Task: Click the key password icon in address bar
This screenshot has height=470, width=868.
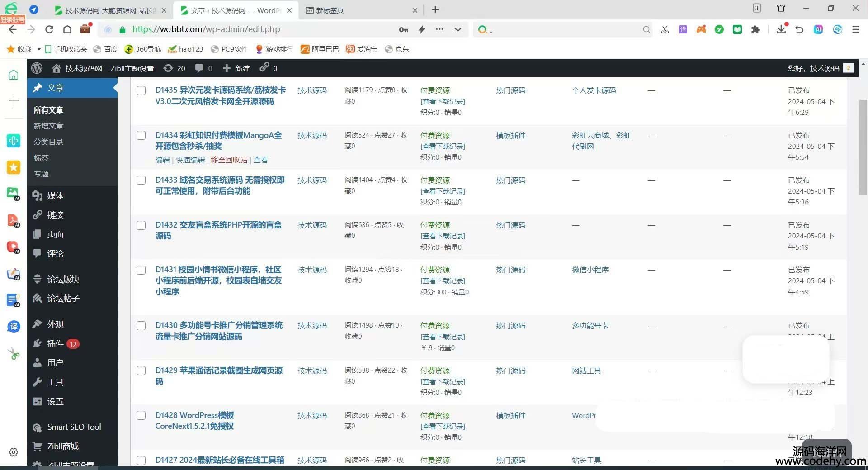Action: (404, 30)
